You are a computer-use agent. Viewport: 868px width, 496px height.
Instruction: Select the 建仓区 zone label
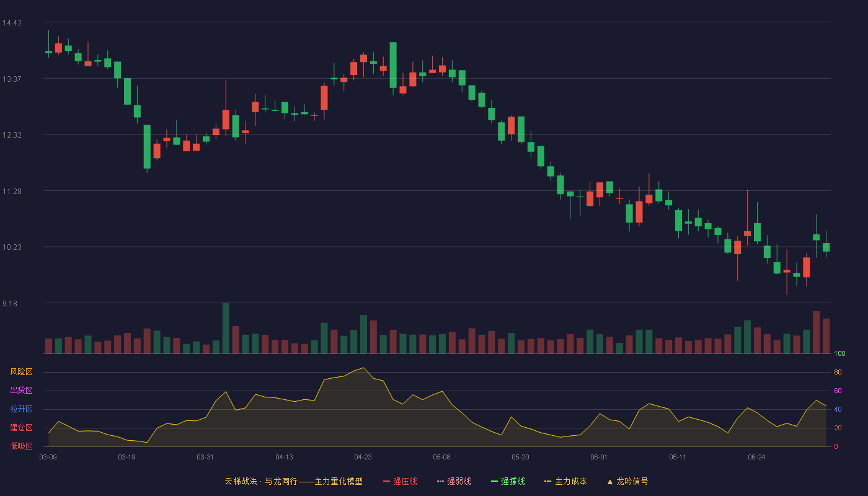21,428
